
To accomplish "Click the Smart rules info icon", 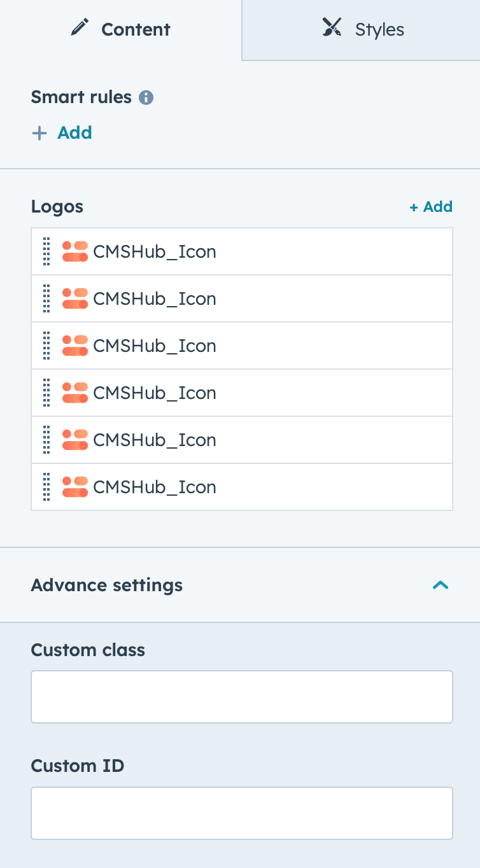I will coord(146,98).
